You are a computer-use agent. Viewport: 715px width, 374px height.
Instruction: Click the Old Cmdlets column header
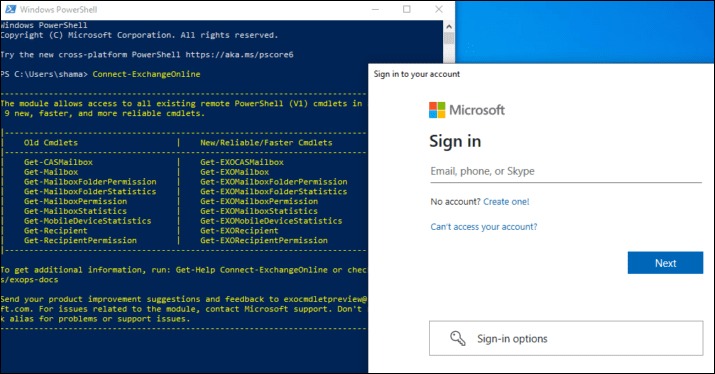pyautogui.click(x=51, y=143)
